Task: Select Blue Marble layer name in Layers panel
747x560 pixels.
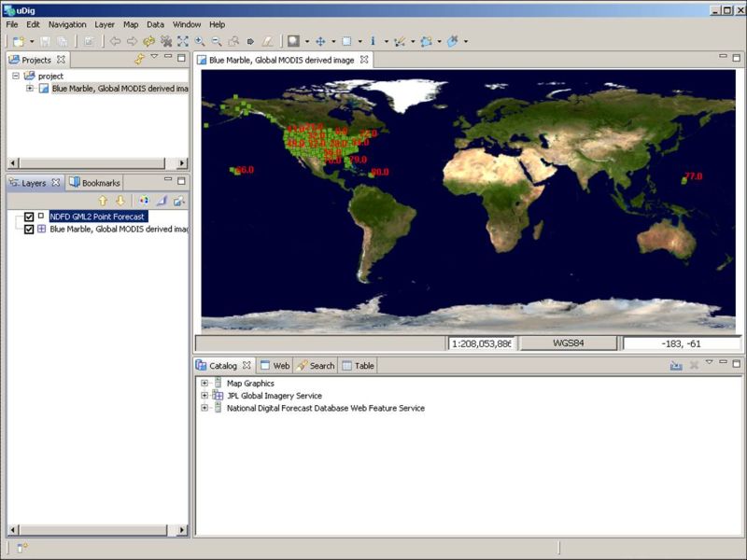Action: tap(119, 229)
